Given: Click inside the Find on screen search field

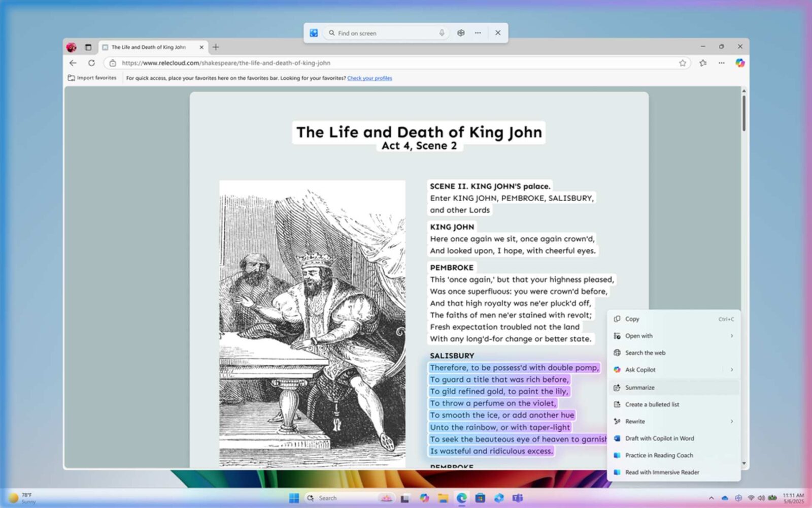Looking at the screenshot, I should click(386, 33).
